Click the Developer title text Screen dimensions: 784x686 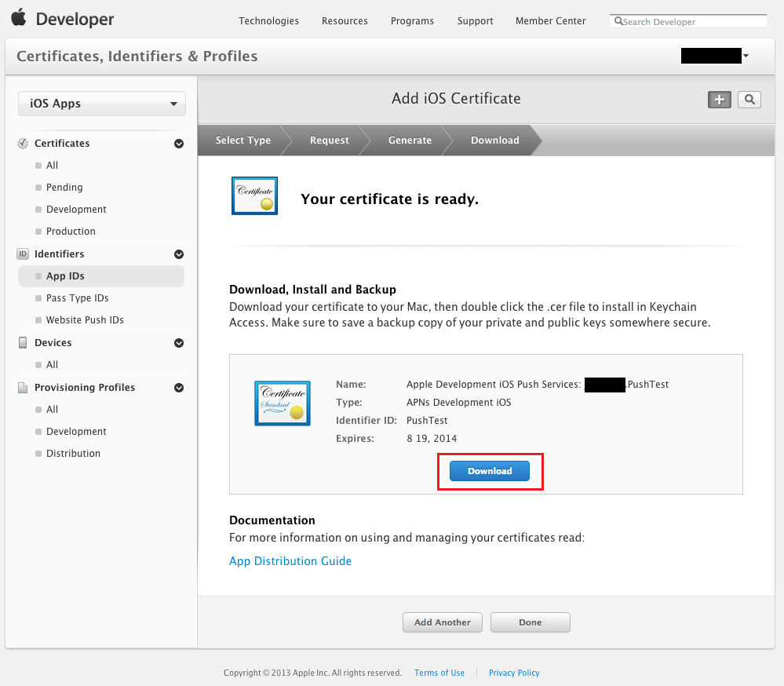75,19
